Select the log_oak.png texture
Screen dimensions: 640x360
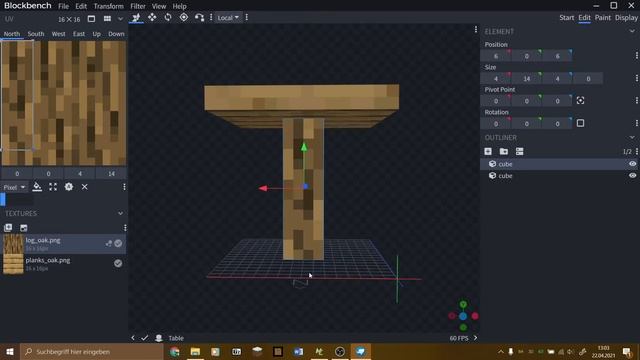click(64, 244)
